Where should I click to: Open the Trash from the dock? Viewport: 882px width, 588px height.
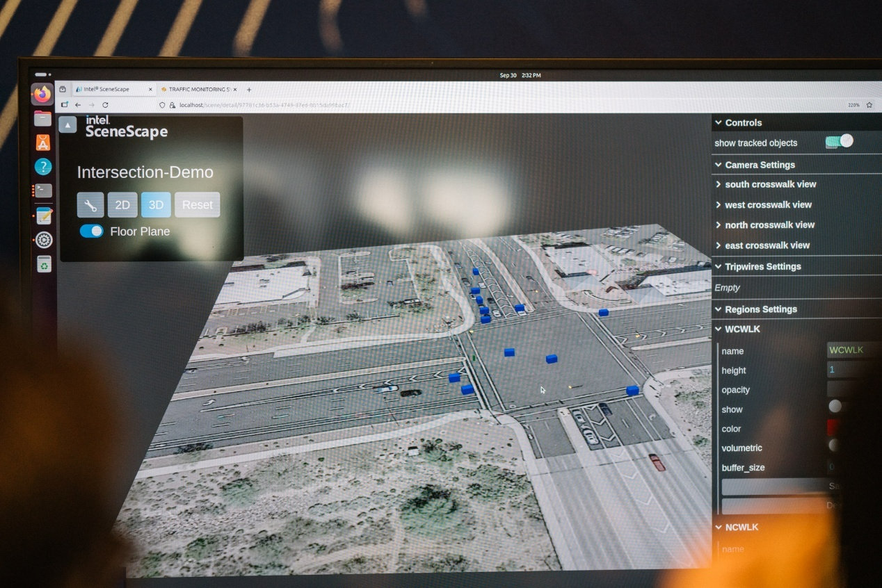[44, 263]
